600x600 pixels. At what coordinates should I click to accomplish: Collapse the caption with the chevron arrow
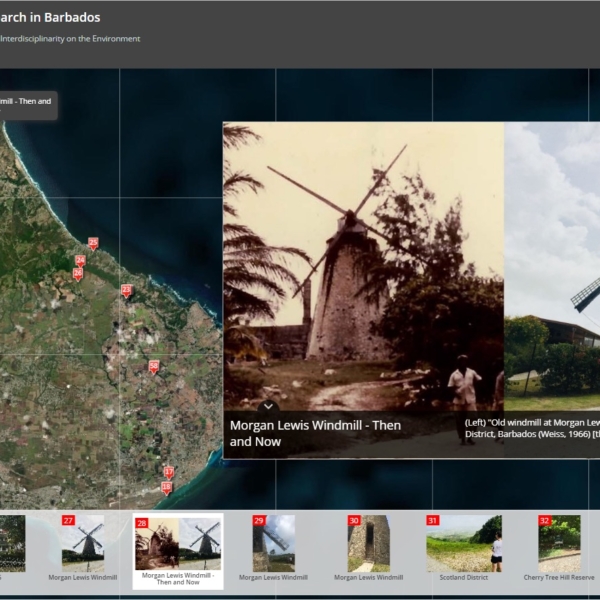[268, 406]
